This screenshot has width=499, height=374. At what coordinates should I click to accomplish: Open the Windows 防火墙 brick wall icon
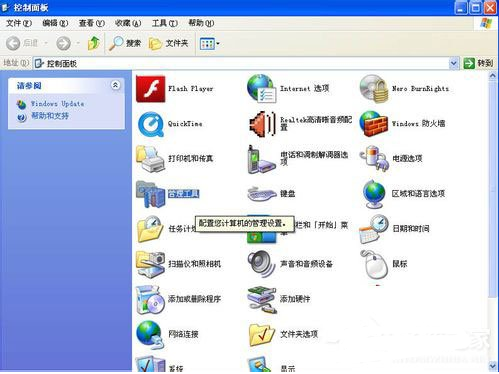coord(374,124)
